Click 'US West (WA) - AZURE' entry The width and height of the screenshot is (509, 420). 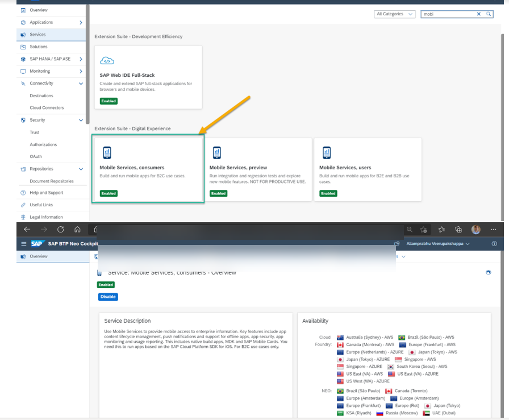pyautogui.click(x=368, y=381)
